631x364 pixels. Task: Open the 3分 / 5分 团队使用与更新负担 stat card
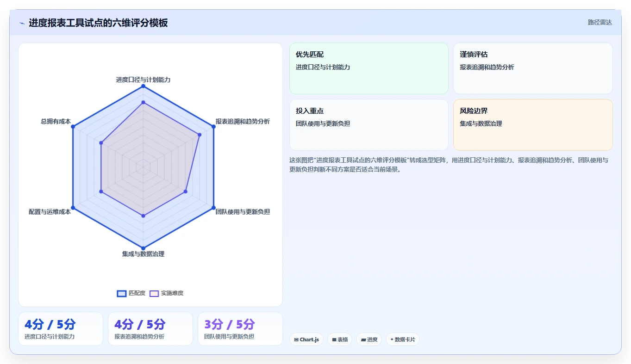point(240,329)
